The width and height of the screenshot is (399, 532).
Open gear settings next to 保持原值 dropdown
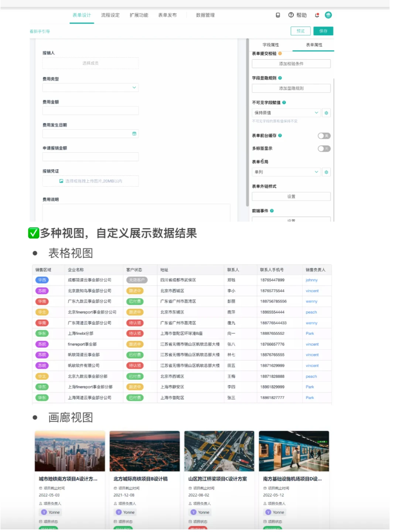click(326, 113)
